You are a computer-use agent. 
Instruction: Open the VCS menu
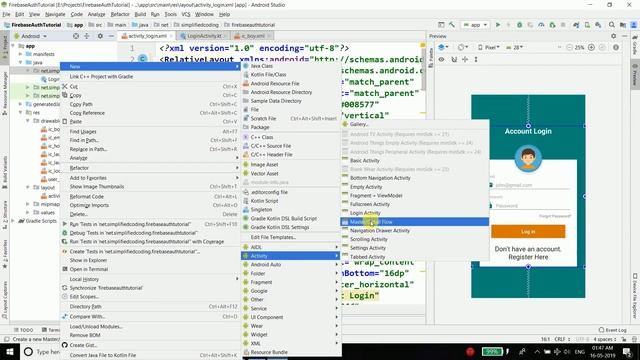(x=186, y=14)
